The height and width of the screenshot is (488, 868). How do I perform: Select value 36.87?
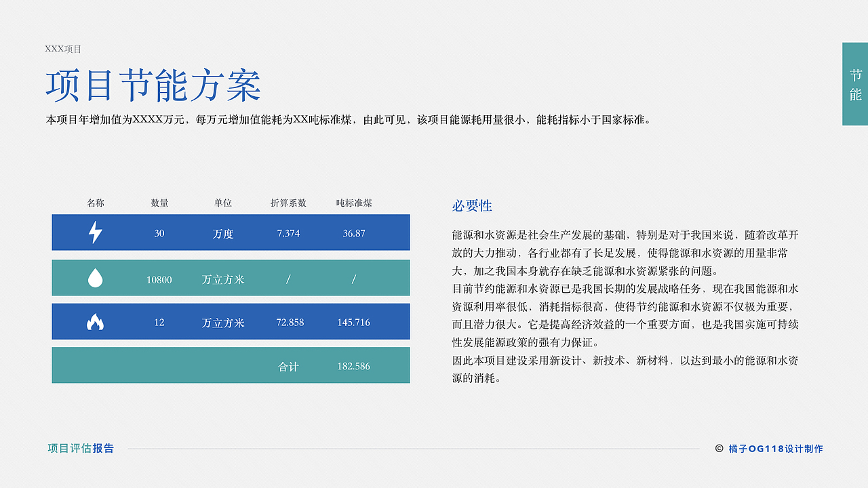coord(354,233)
